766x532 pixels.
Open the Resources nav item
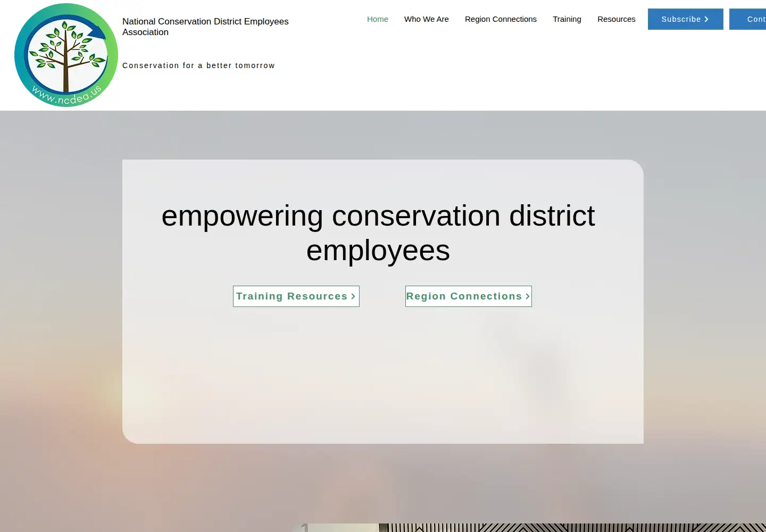point(617,19)
